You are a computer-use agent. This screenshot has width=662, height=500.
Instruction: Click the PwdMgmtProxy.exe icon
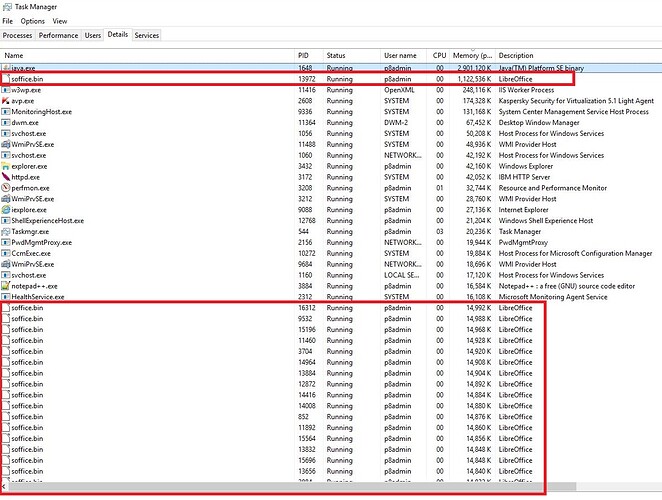click(x=5, y=242)
